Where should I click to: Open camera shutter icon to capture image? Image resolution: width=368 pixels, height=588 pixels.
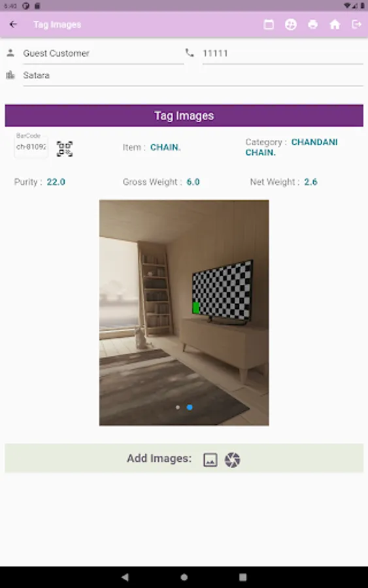[232, 460]
